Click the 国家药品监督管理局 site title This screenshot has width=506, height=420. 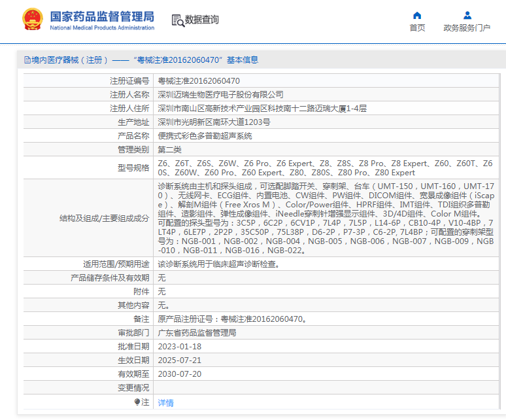(x=102, y=16)
